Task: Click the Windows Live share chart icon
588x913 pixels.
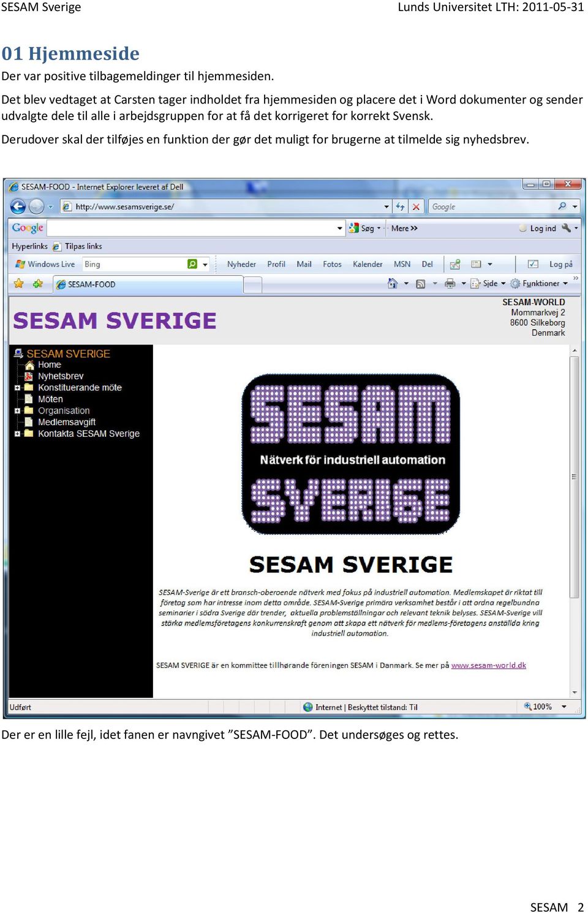Action: pos(454,264)
